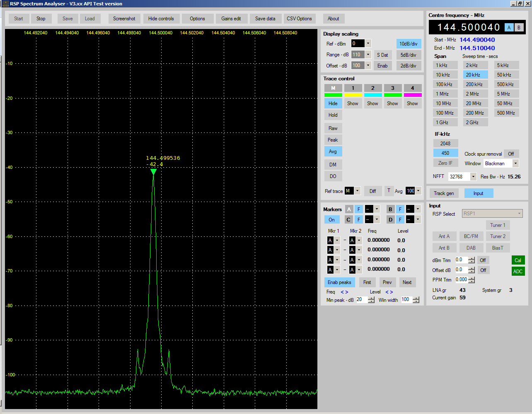Viewport: 532px width, 414px height.
Task: Open the Window Blackman dropdown
Action: point(515,164)
